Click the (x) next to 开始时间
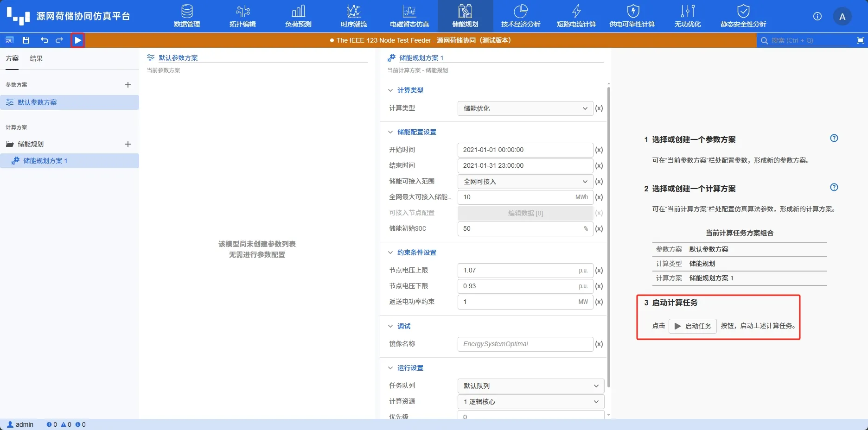The image size is (868, 430). [599, 150]
